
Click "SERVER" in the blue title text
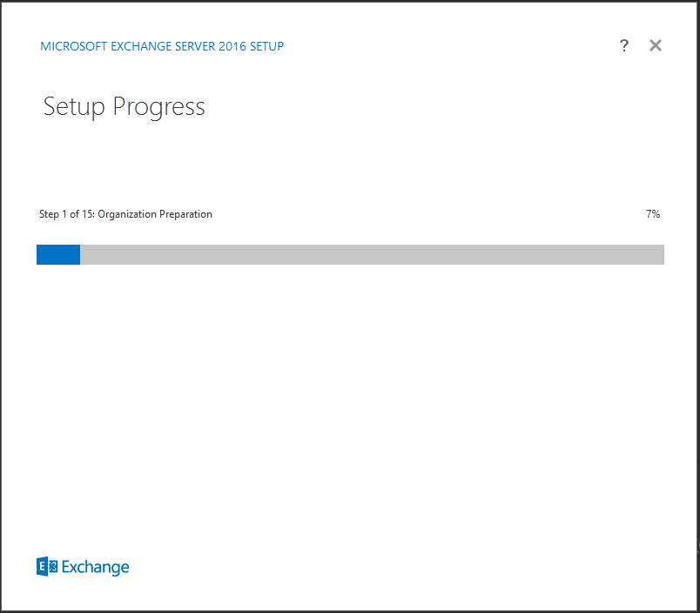click(x=195, y=46)
